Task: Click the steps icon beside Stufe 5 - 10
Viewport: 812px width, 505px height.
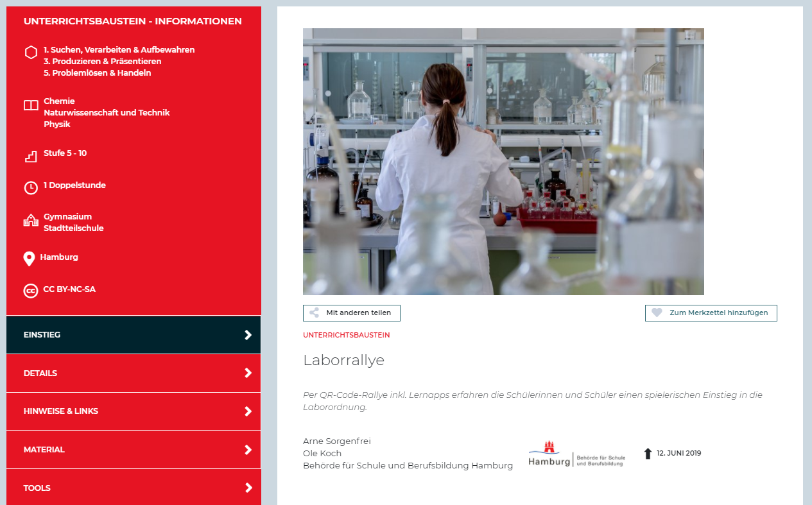Action: [30, 155]
